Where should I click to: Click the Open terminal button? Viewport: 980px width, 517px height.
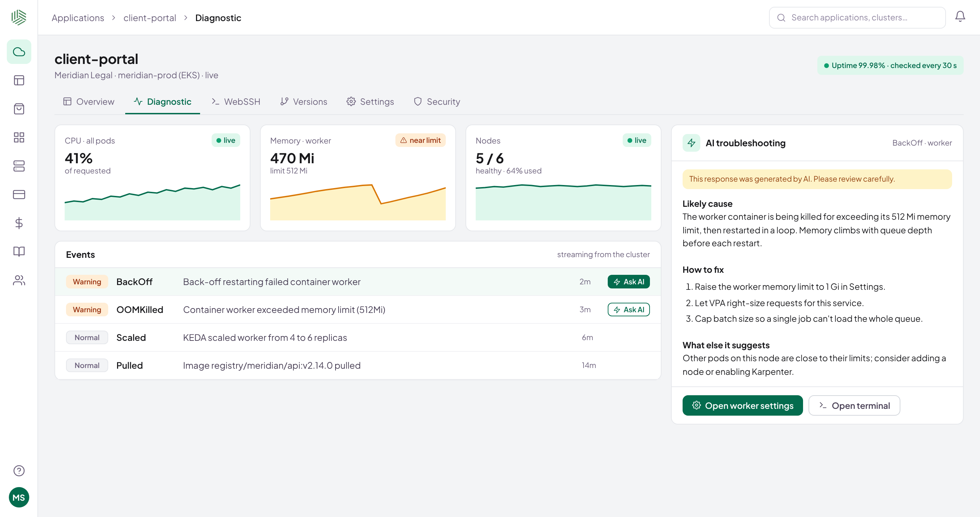pyautogui.click(x=854, y=406)
